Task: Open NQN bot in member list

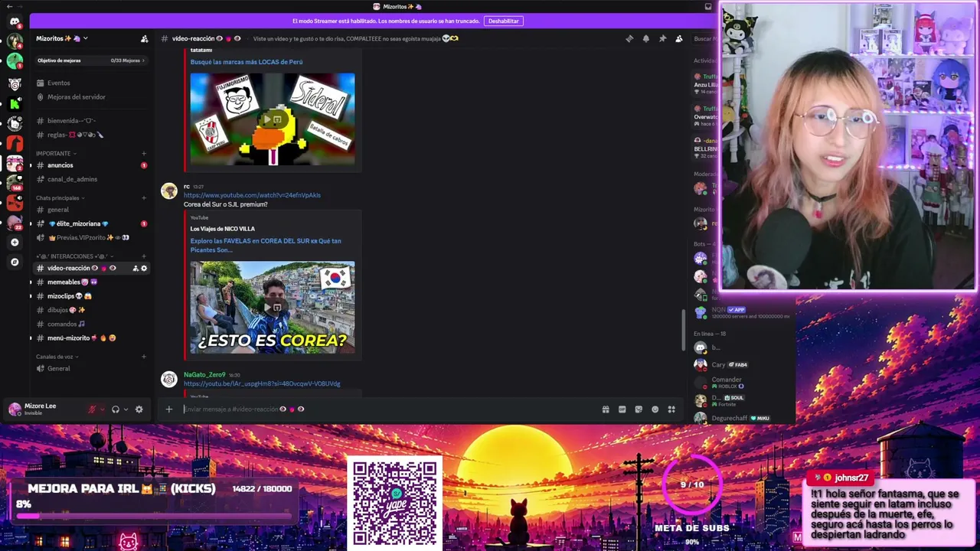Action: point(741,312)
